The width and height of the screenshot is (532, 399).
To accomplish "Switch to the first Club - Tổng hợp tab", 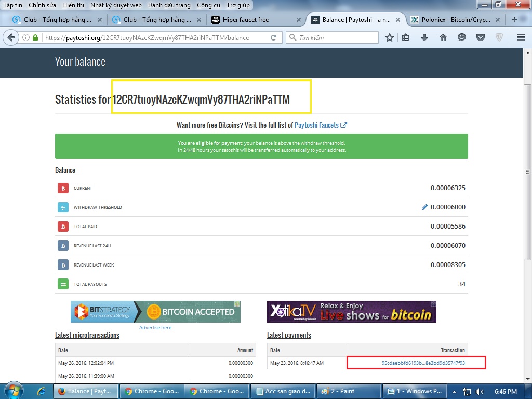I will [x=57, y=20].
